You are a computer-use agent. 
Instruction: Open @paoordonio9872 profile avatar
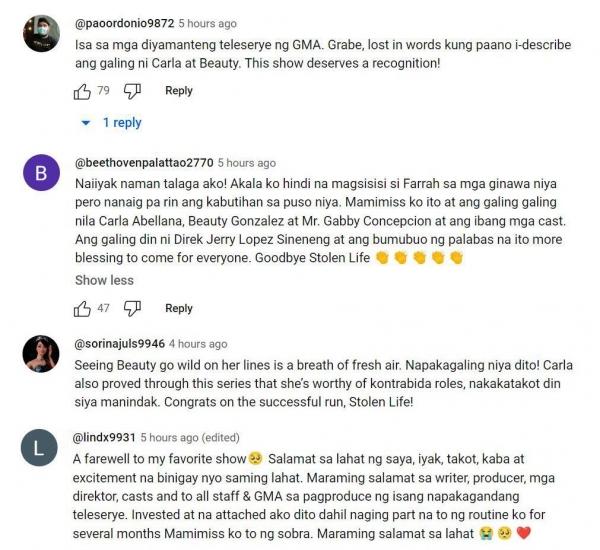tap(41, 34)
